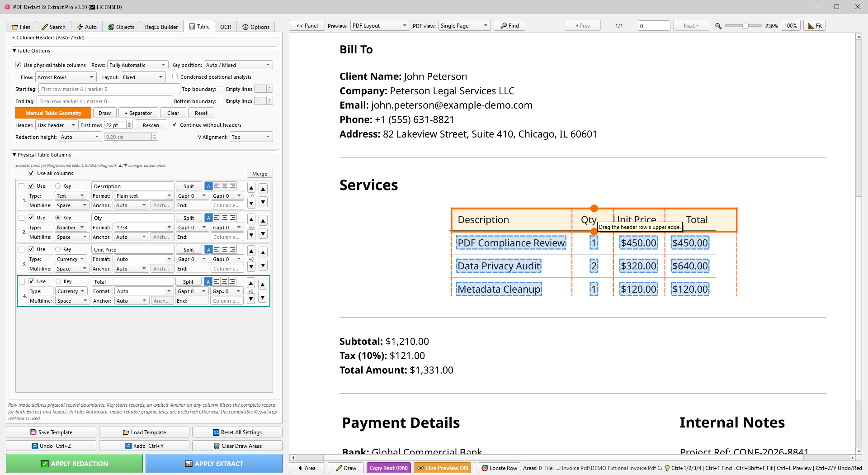
Task: Open Preview mode dropdown (PDF Layout)
Action: (380, 26)
